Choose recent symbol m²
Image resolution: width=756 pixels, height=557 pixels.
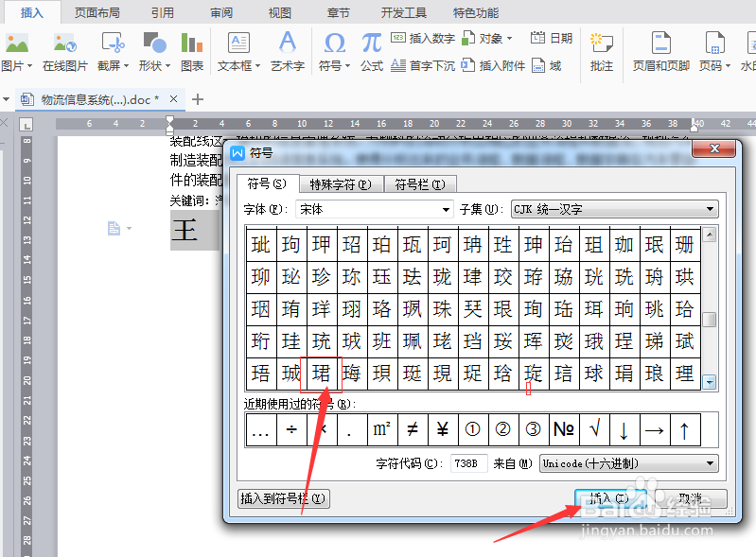tap(382, 429)
